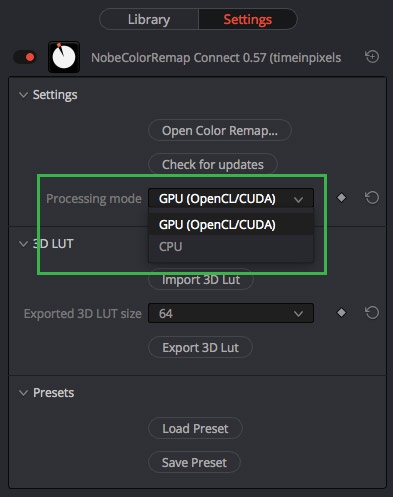Switch to the Settings tab
The image size is (393, 497).
(x=248, y=19)
